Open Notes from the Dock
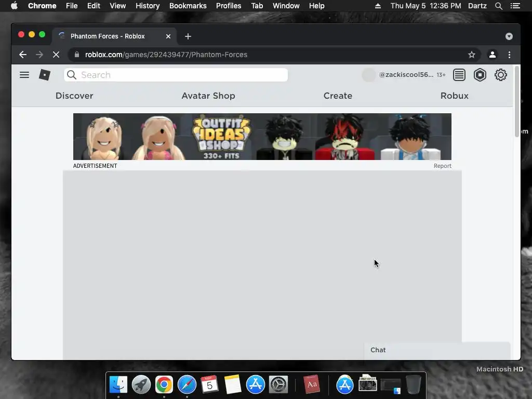Screen dimensions: 532x399 point(232,385)
